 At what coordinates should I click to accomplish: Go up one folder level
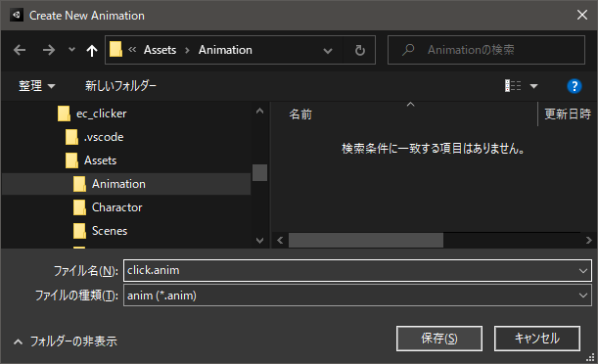(92, 50)
